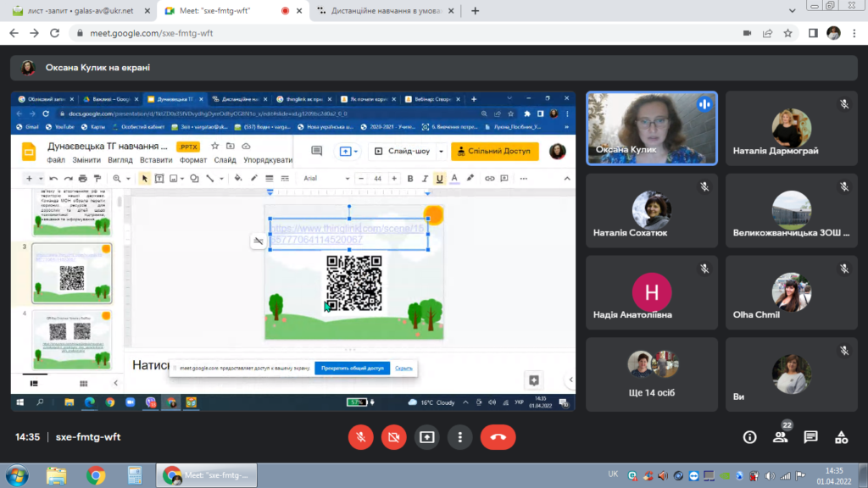Viewport: 868px width, 488px height.
Task: Select Оксана Кулик video tile
Action: (x=652, y=129)
